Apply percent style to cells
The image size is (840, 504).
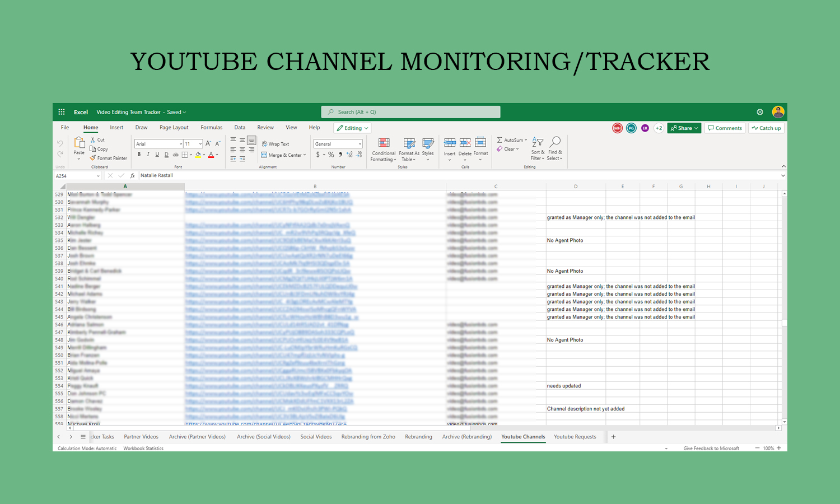(331, 155)
